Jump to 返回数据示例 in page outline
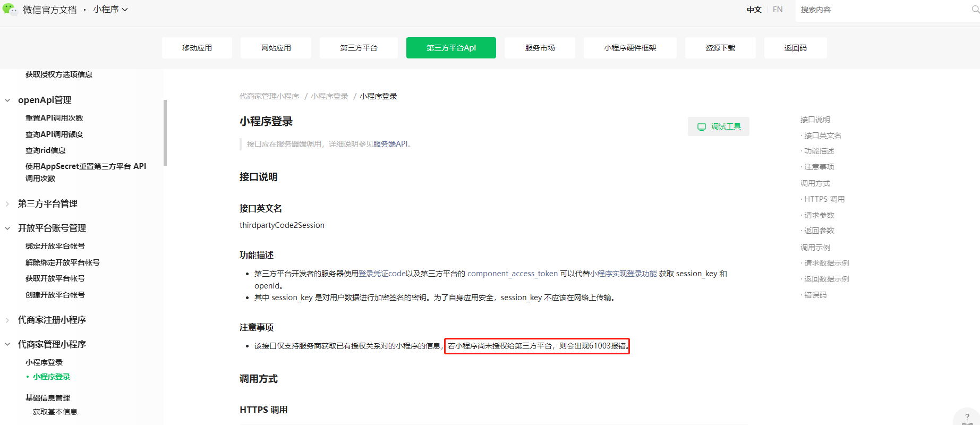980x425 pixels. click(x=826, y=279)
